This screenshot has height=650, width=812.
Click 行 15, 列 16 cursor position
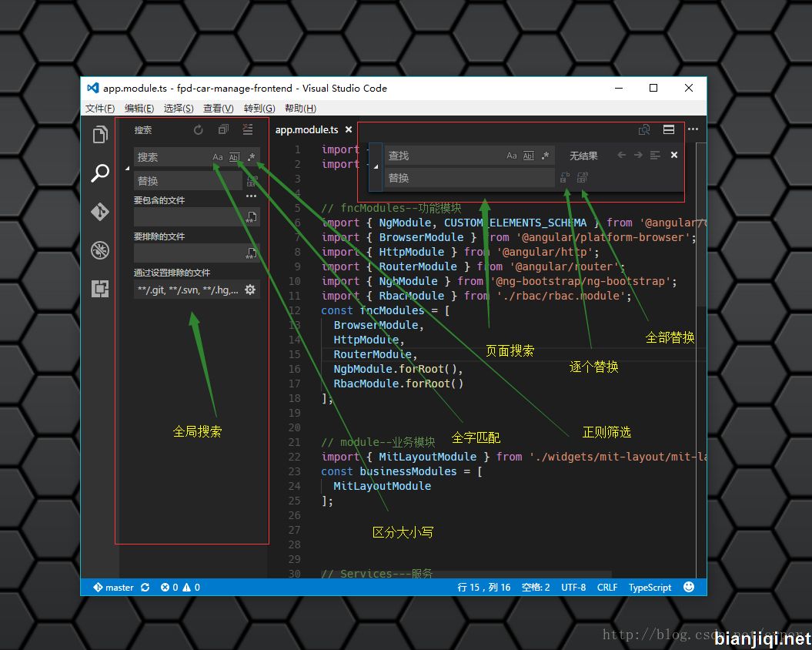483,588
